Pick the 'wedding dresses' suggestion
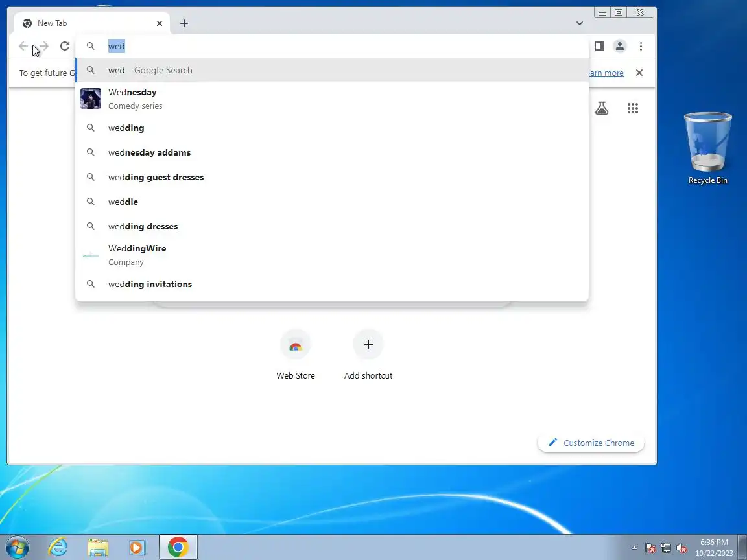 (x=332, y=227)
